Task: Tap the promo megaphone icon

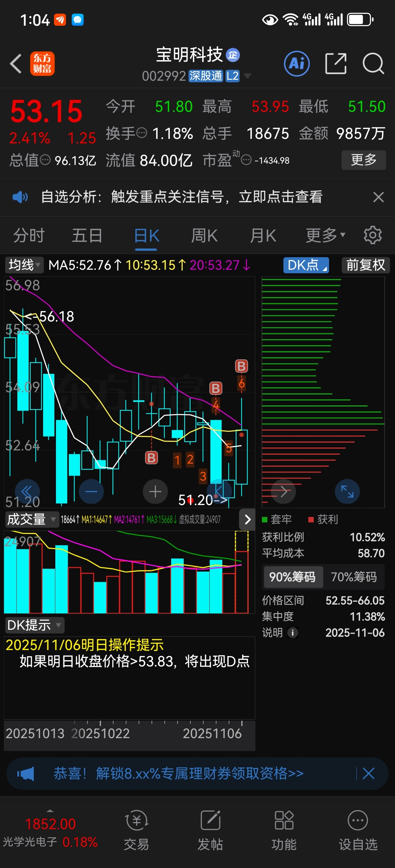Action: 26,773
